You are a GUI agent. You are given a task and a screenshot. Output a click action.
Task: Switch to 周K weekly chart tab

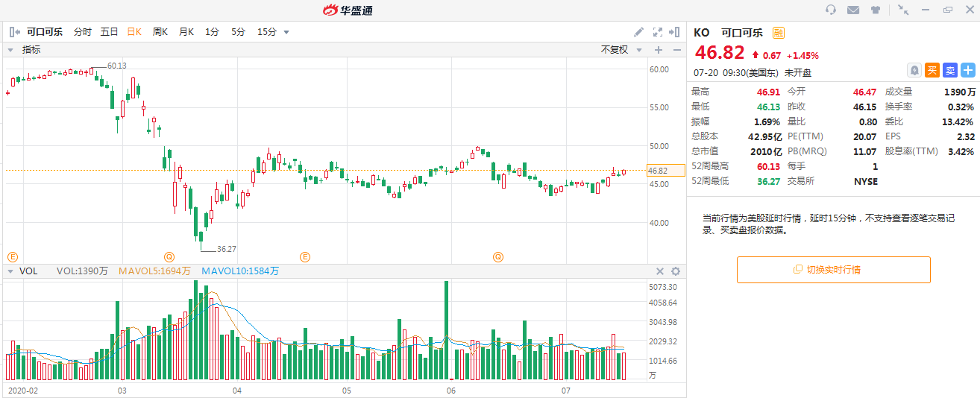point(160,32)
